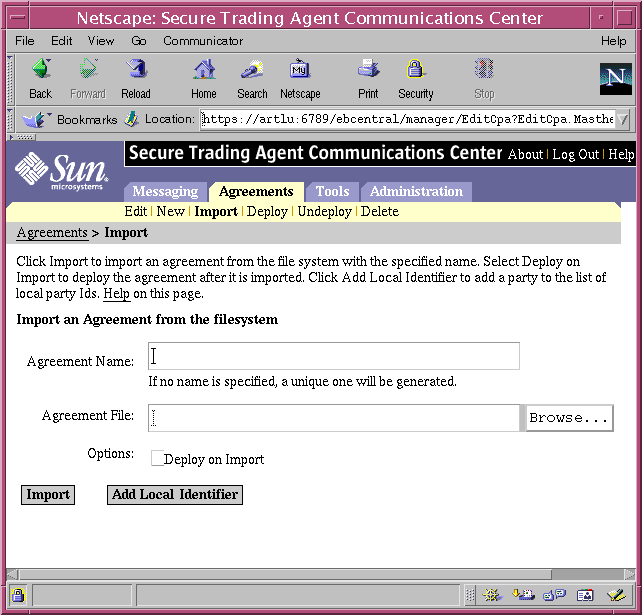This screenshot has width=642, height=615.
Task: Click the Browse... file button
Action: (569, 418)
